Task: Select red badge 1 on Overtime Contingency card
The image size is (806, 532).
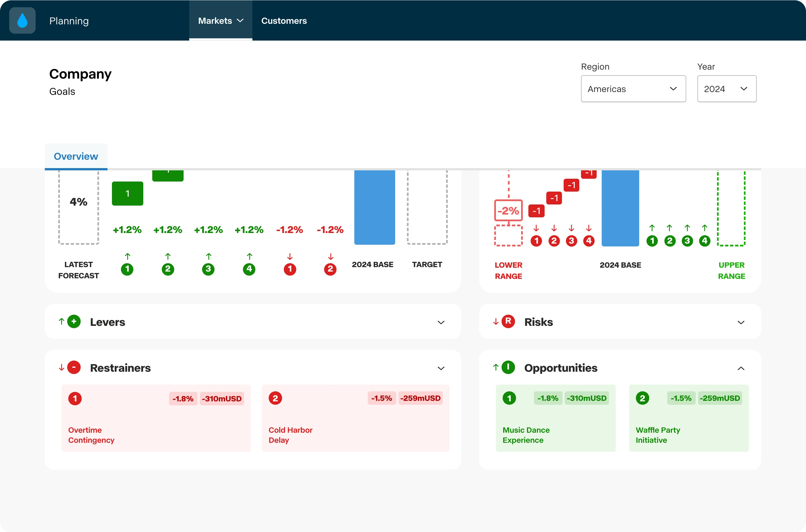Action: [x=75, y=398]
